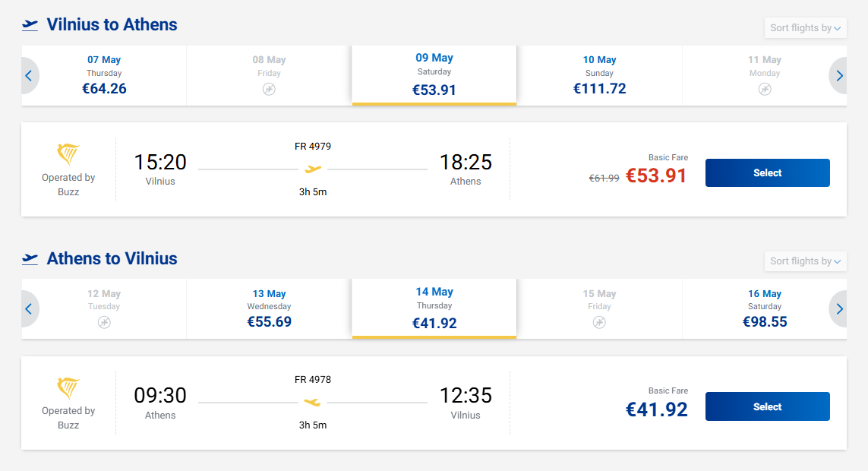
Task: Pick the 13 May Wednesday €55.69 date tab
Action: (269, 309)
